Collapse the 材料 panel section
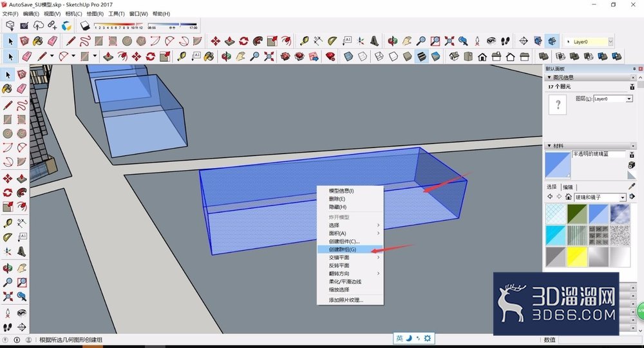644x348 pixels. [x=549, y=146]
